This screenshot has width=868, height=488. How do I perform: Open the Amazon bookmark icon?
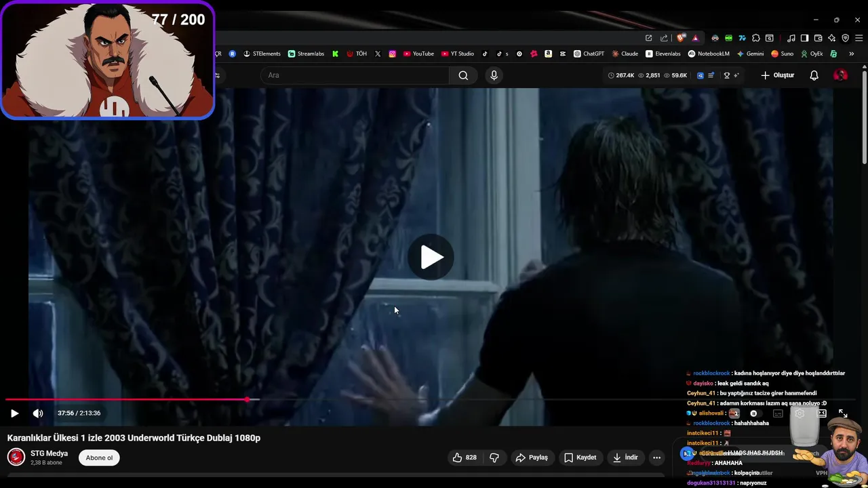(x=548, y=54)
